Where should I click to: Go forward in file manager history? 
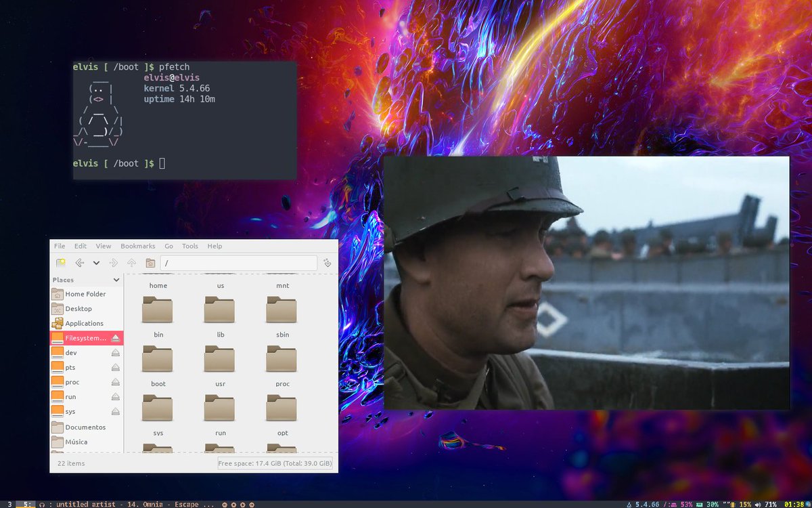pyautogui.click(x=114, y=263)
